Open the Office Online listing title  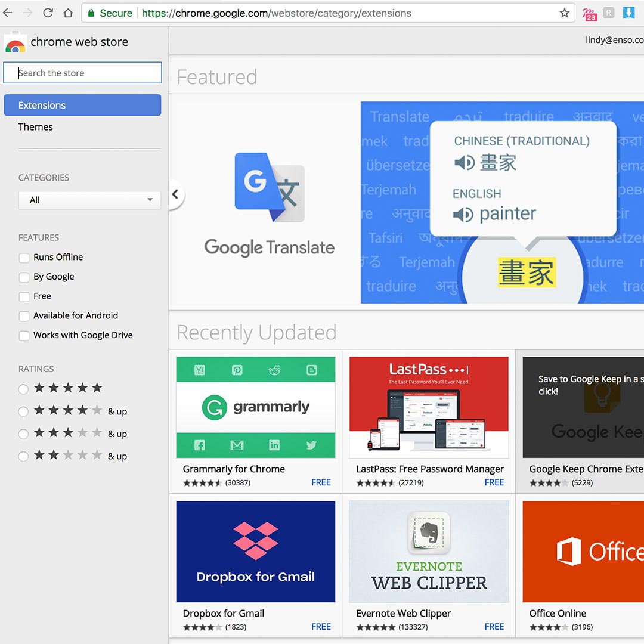[x=558, y=613]
